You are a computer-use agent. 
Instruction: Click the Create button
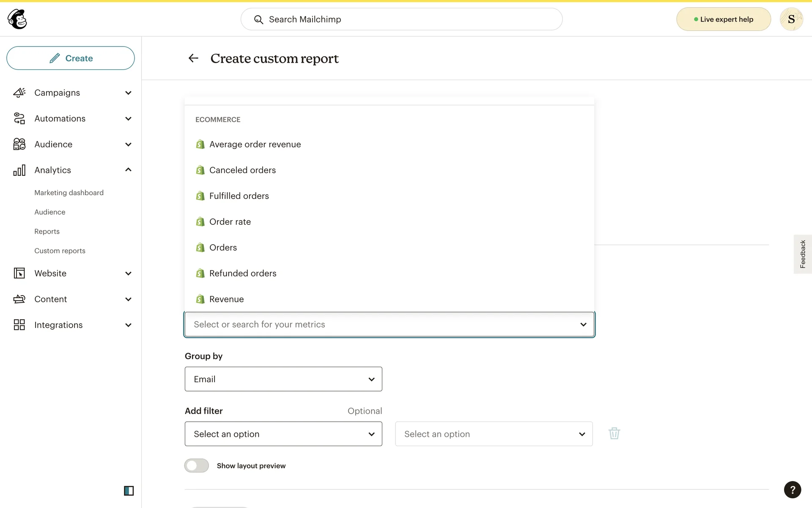[71, 58]
